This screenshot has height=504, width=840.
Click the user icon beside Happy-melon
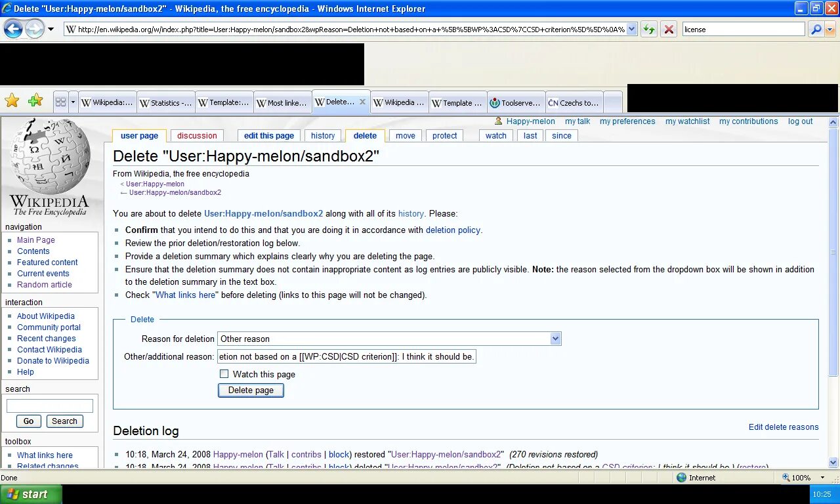click(499, 121)
